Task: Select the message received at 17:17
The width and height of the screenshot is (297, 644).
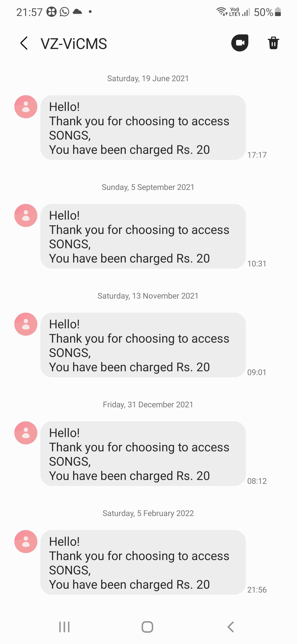Action: pos(143,128)
